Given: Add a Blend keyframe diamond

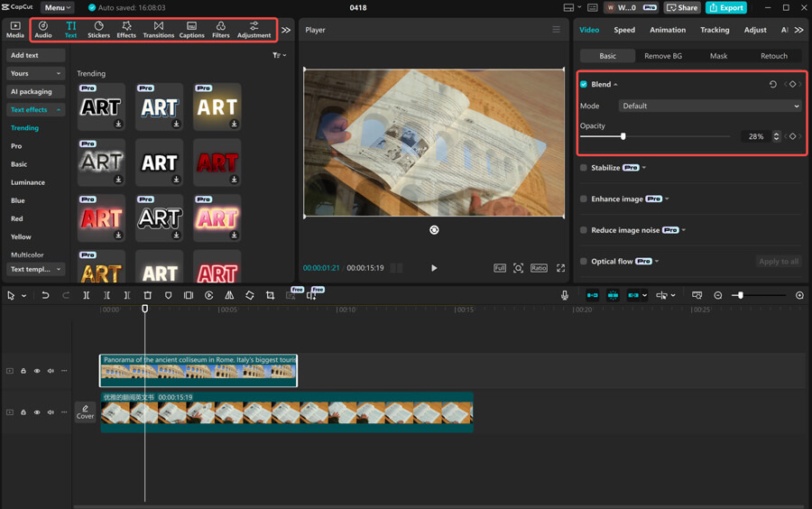Looking at the screenshot, I should (x=792, y=84).
